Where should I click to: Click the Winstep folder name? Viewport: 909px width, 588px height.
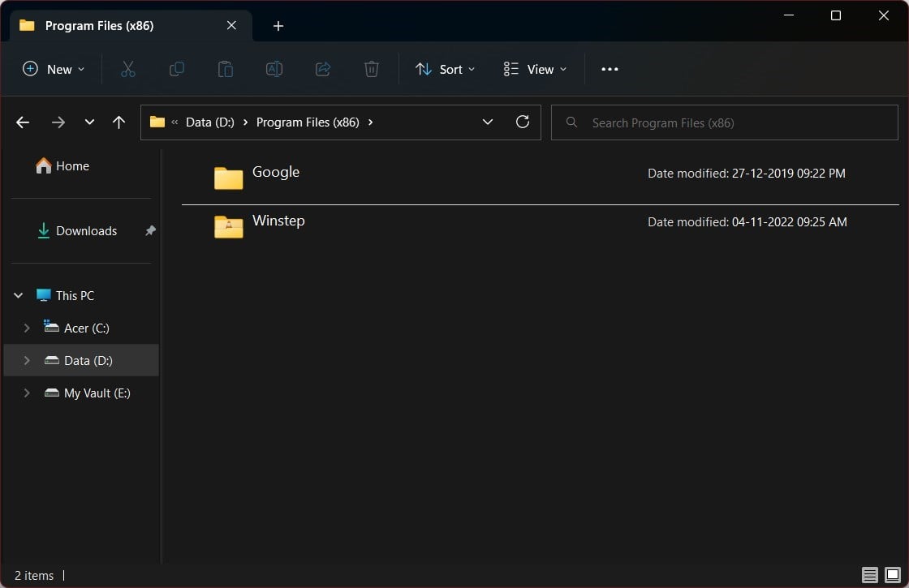point(278,221)
